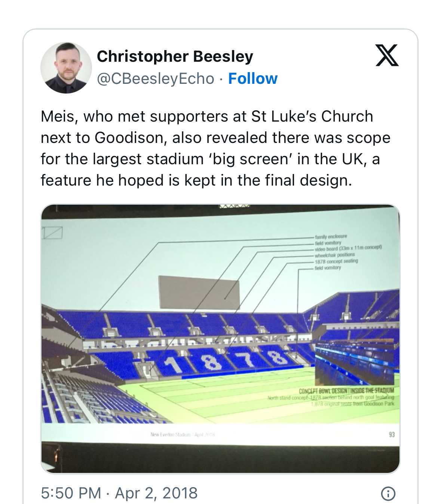Click the 1878 concept seating label
The image size is (441, 504).
(x=336, y=261)
